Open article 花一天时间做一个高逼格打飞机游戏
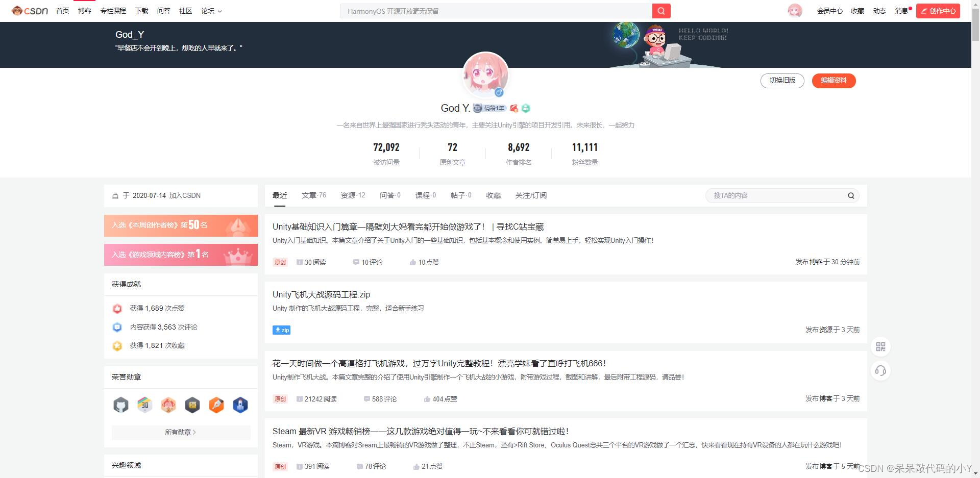This screenshot has width=980, height=478. tap(439, 364)
